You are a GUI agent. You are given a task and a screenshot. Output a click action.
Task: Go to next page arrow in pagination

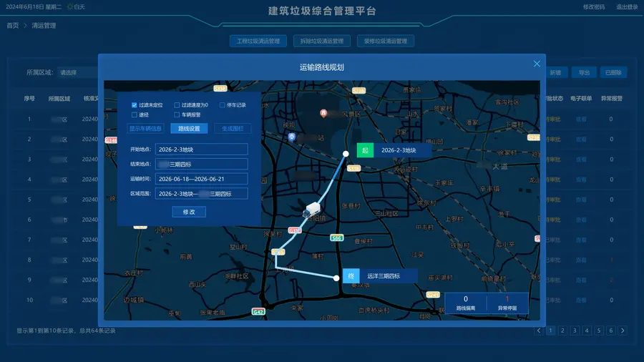tap(623, 331)
